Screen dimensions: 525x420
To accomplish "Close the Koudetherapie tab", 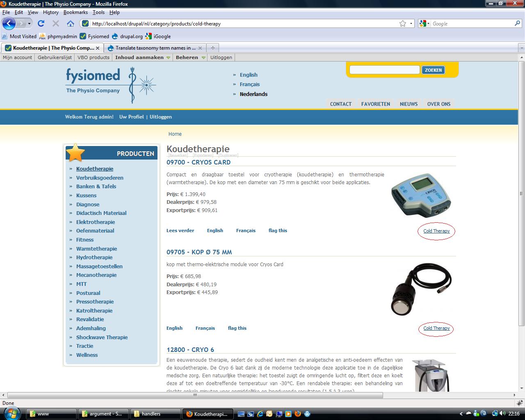I will [x=98, y=48].
